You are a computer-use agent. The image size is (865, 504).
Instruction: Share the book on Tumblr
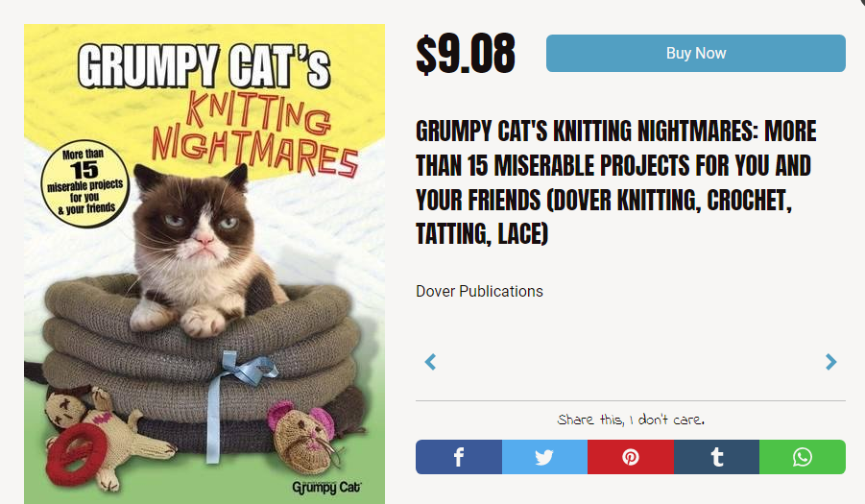716,457
